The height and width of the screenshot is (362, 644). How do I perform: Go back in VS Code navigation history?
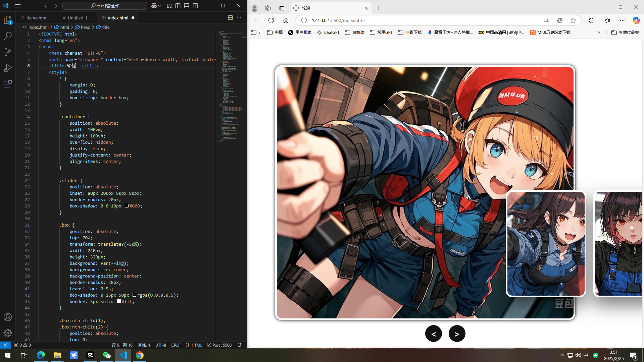46,6
